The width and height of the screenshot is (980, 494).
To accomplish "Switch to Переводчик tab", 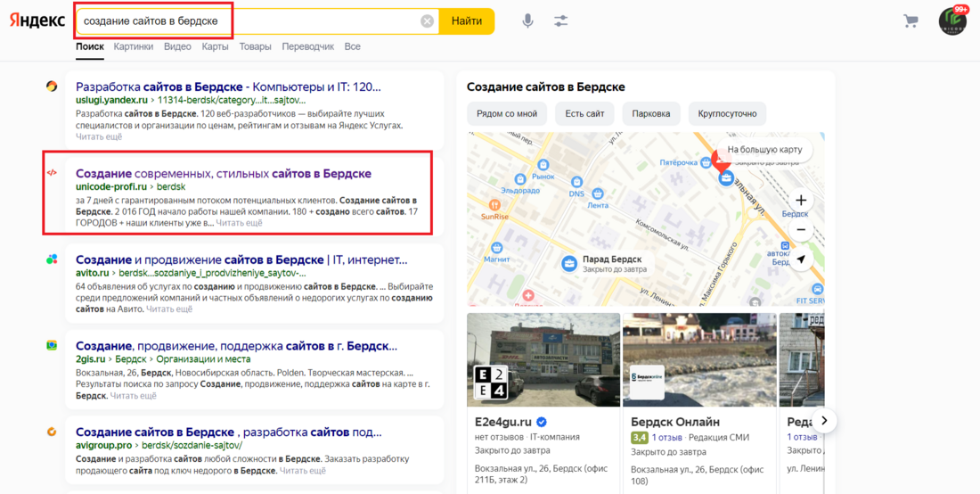I will point(308,46).
